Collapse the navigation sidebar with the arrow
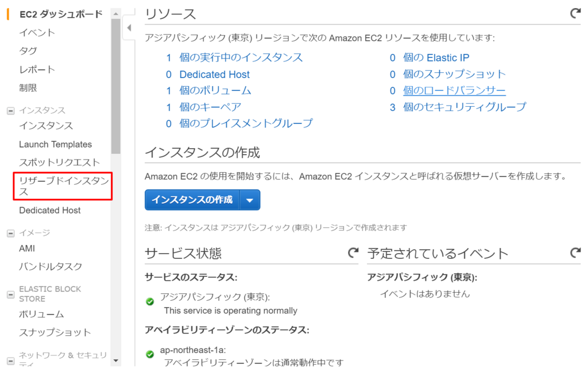This screenshot has width=588, height=368. (129, 27)
